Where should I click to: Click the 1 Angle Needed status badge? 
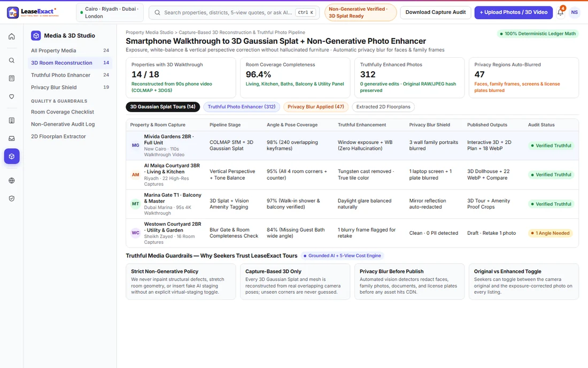click(x=551, y=233)
